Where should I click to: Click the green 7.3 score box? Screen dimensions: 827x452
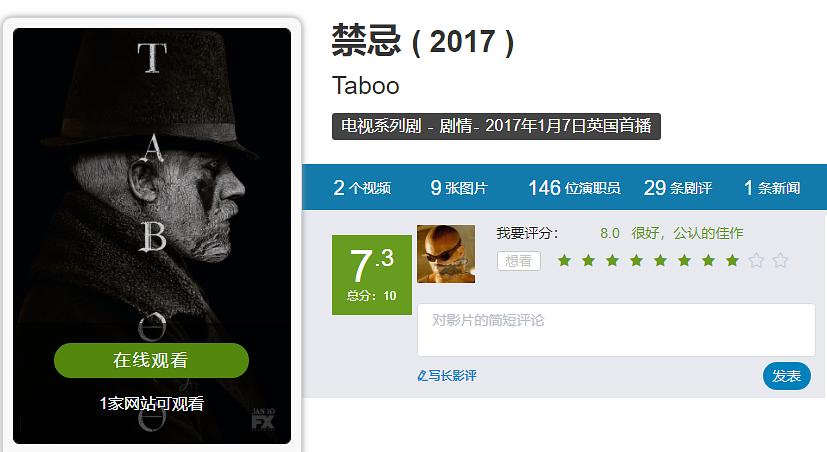pyautogui.click(x=372, y=275)
